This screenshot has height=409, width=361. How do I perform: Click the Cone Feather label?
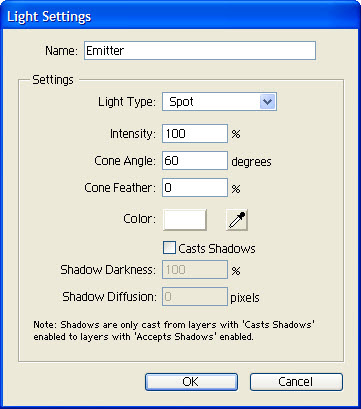pyautogui.click(x=120, y=188)
